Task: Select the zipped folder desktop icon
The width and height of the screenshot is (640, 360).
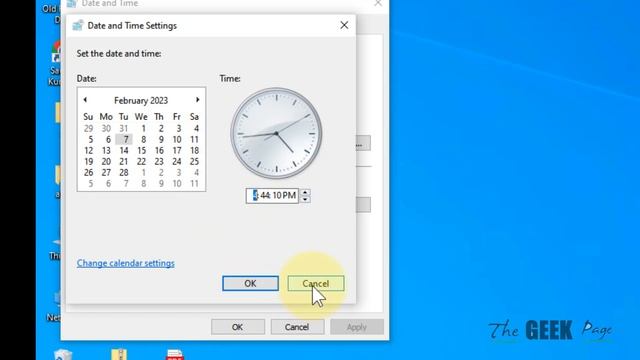Action: tap(119, 354)
